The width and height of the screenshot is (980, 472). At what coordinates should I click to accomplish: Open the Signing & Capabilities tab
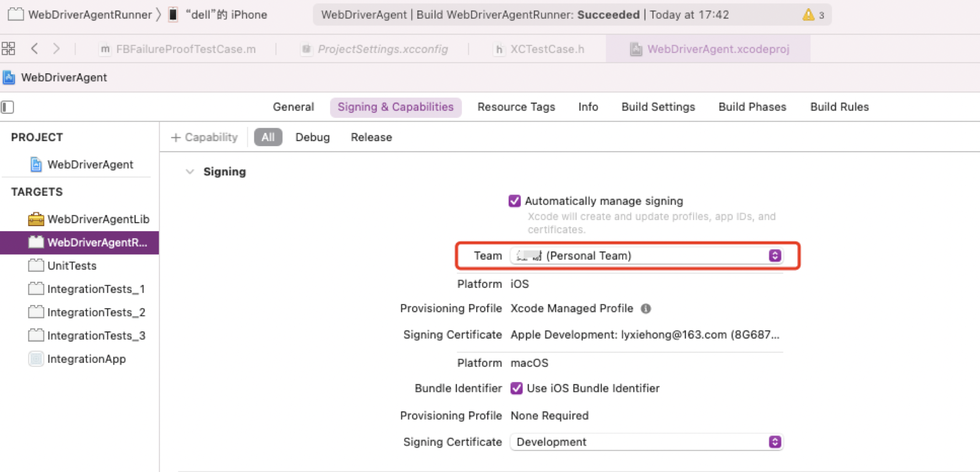[x=396, y=107]
